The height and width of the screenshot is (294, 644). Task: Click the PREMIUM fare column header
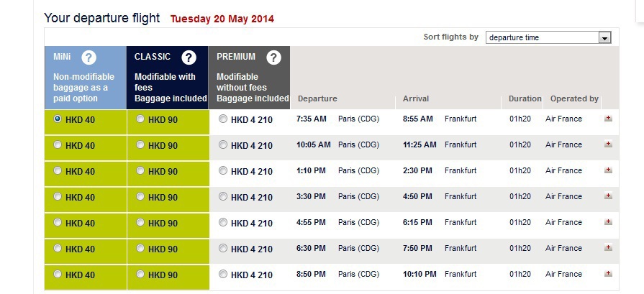(249, 78)
